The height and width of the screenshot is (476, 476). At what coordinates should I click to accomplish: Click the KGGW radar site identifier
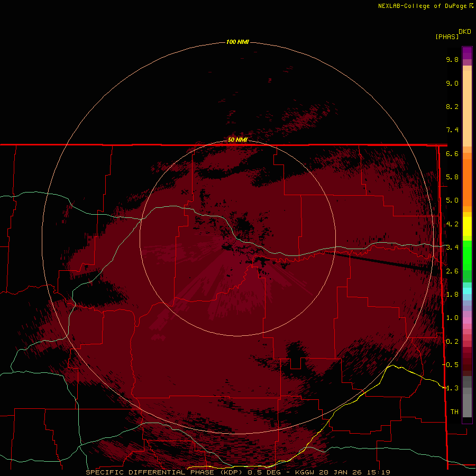tap(305, 472)
